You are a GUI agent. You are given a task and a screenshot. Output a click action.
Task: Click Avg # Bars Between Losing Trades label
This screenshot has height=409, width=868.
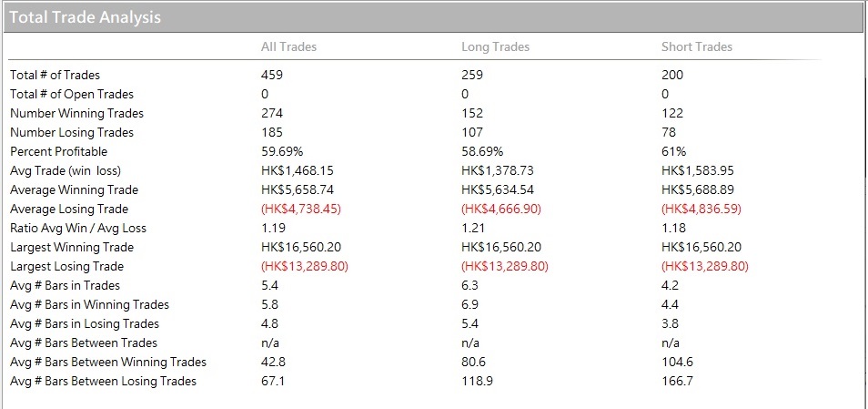tap(103, 381)
